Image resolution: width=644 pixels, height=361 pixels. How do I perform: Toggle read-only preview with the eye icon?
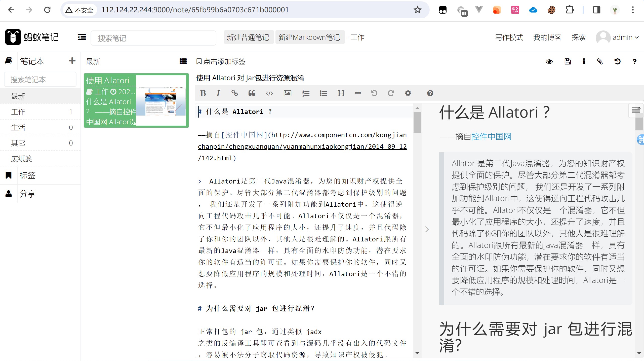[549, 61]
